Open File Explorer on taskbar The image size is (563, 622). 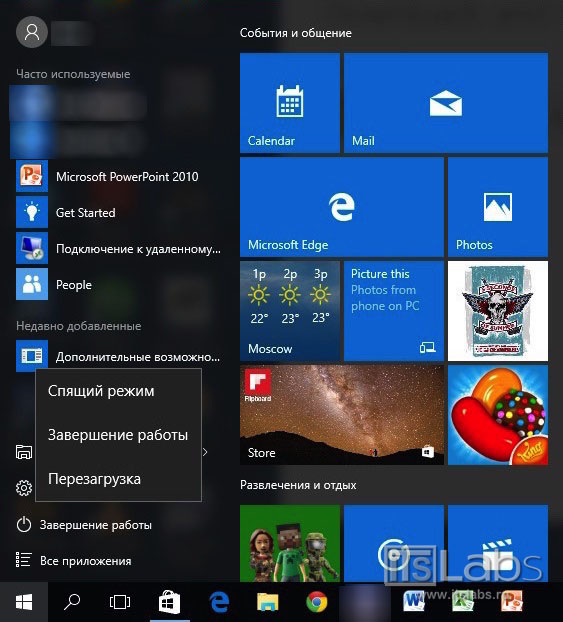tap(267, 602)
